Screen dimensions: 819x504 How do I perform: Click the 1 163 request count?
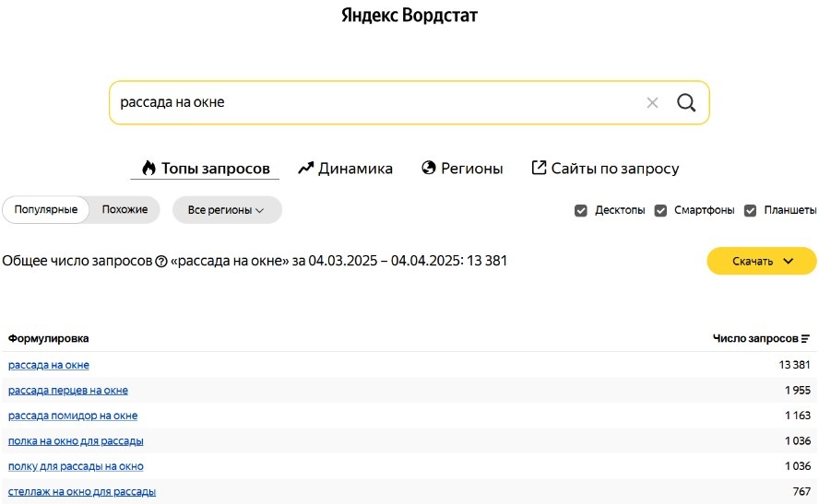click(x=798, y=416)
